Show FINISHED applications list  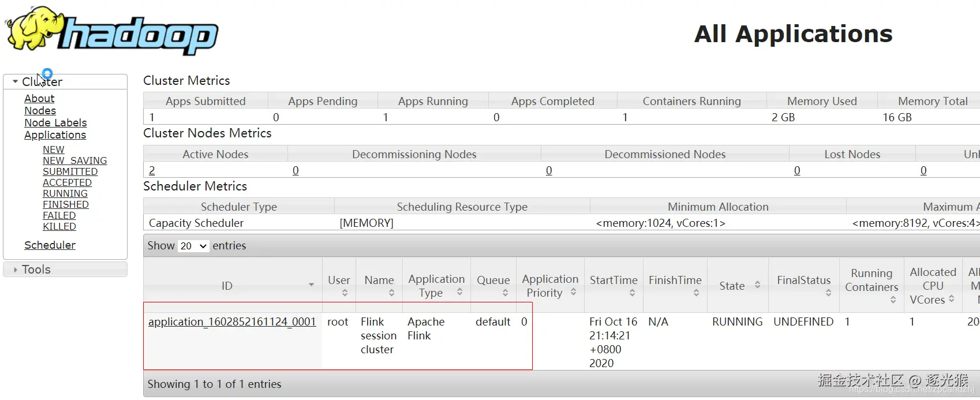66,204
